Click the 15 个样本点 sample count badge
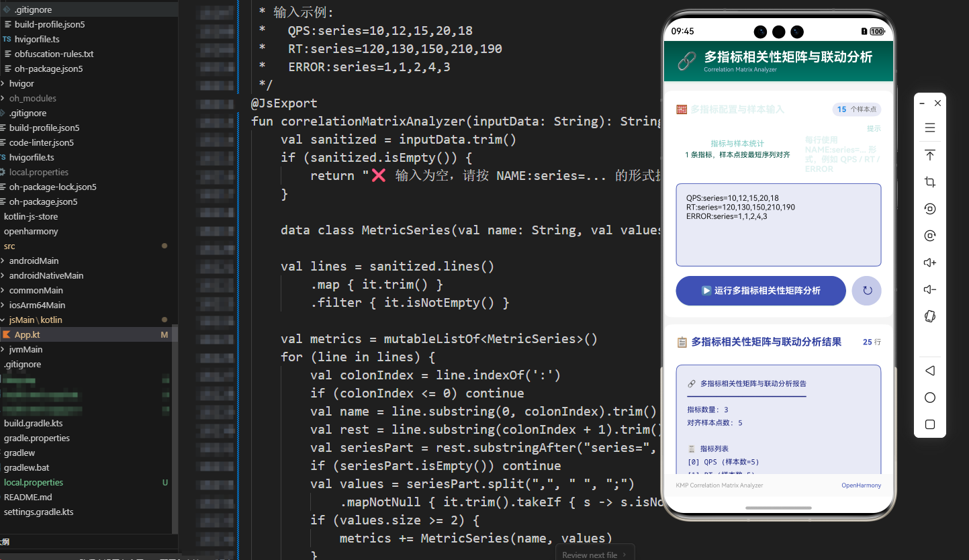 (857, 109)
